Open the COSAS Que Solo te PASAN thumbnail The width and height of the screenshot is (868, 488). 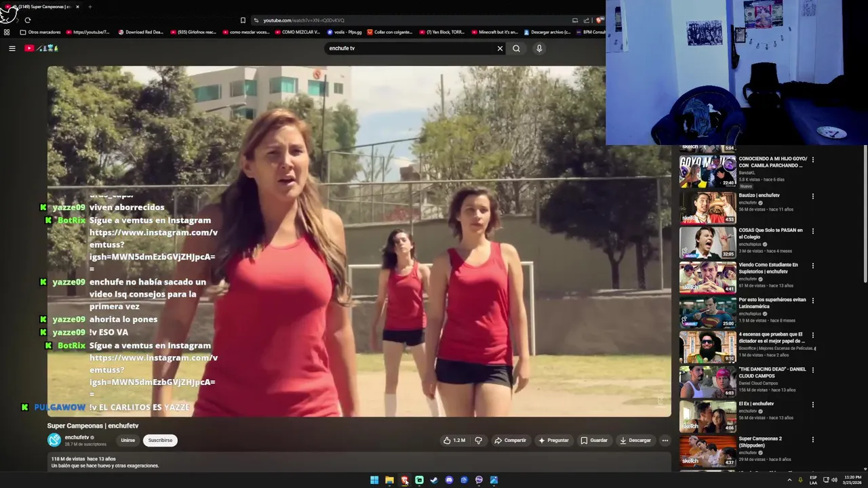click(707, 242)
